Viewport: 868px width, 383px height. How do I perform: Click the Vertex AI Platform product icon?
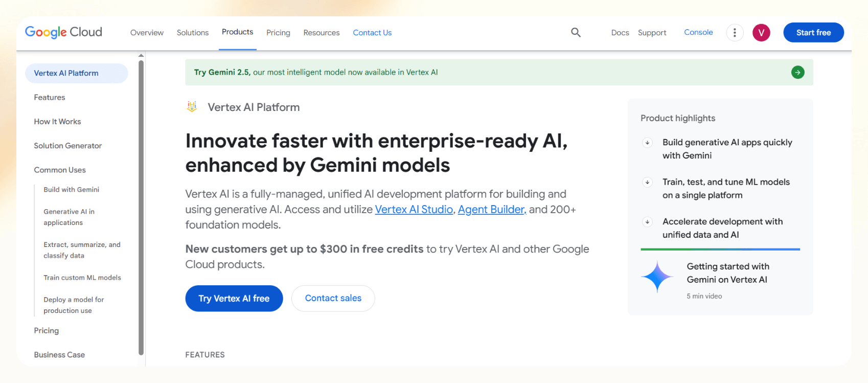point(192,107)
